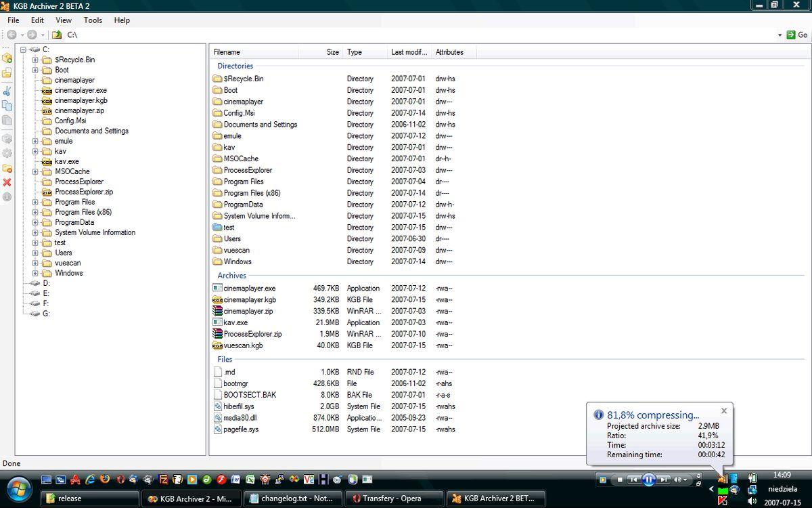This screenshot has height=508, width=812.
Task: Select drive D: in the tree
Action: tap(46, 283)
